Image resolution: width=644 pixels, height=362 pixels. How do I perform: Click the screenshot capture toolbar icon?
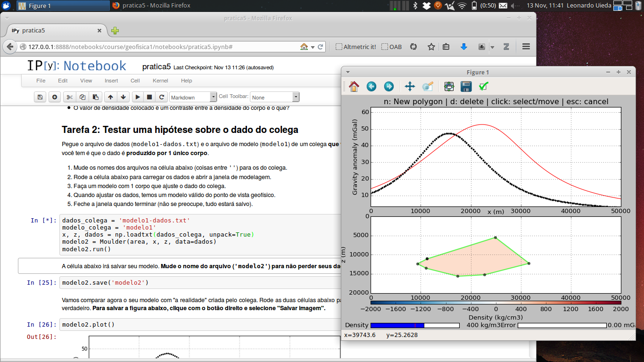click(x=482, y=47)
